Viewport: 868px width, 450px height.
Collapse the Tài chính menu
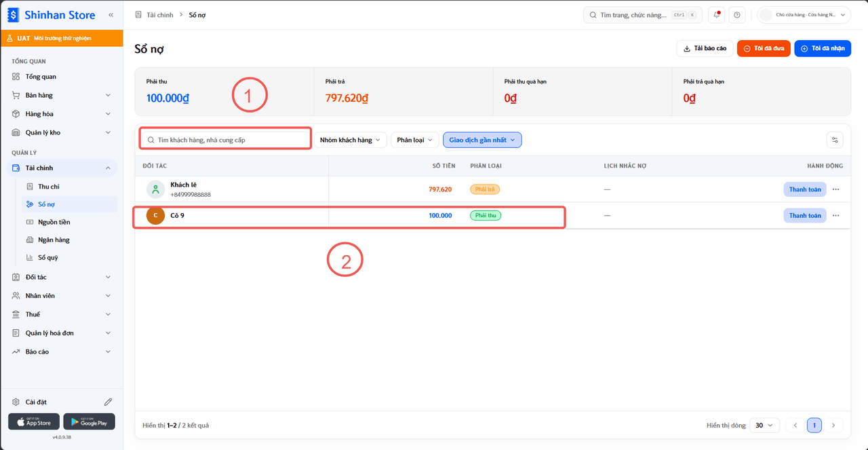pyautogui.click(x=62, y=168)
